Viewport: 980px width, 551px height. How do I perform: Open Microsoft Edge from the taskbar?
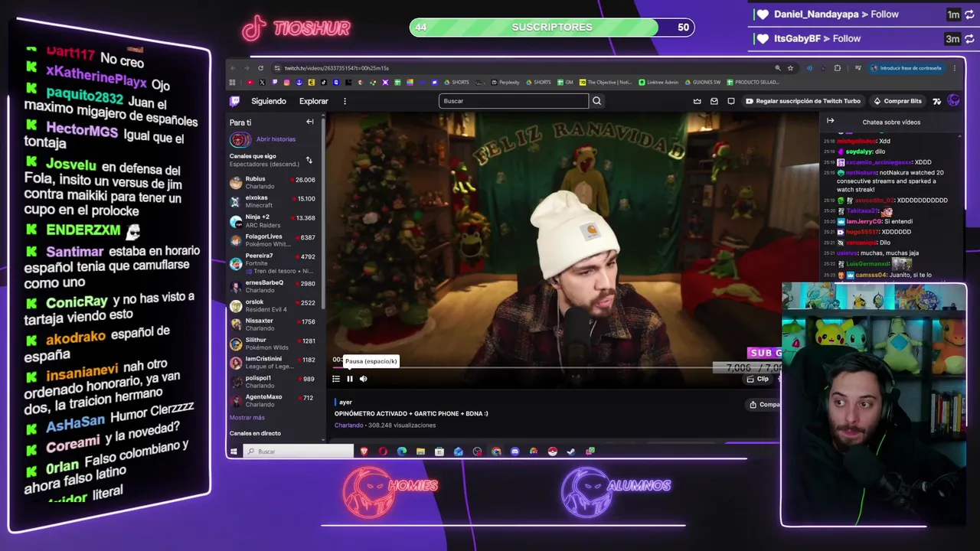click(x=402, y=452)
